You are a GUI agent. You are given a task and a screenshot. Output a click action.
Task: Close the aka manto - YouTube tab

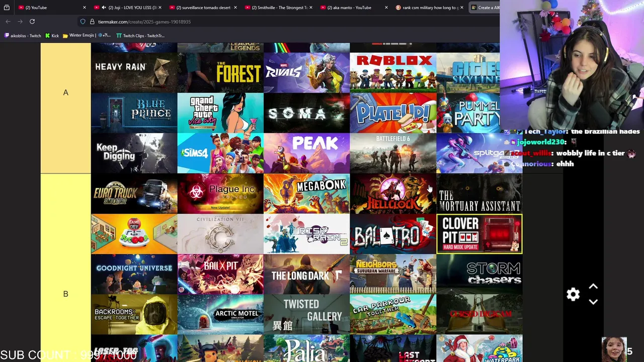(386, 8)
